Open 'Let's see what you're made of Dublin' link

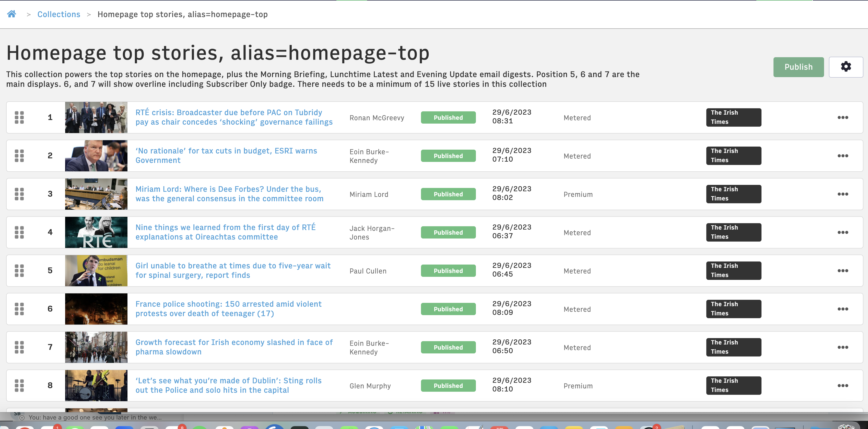coord(228,385)
